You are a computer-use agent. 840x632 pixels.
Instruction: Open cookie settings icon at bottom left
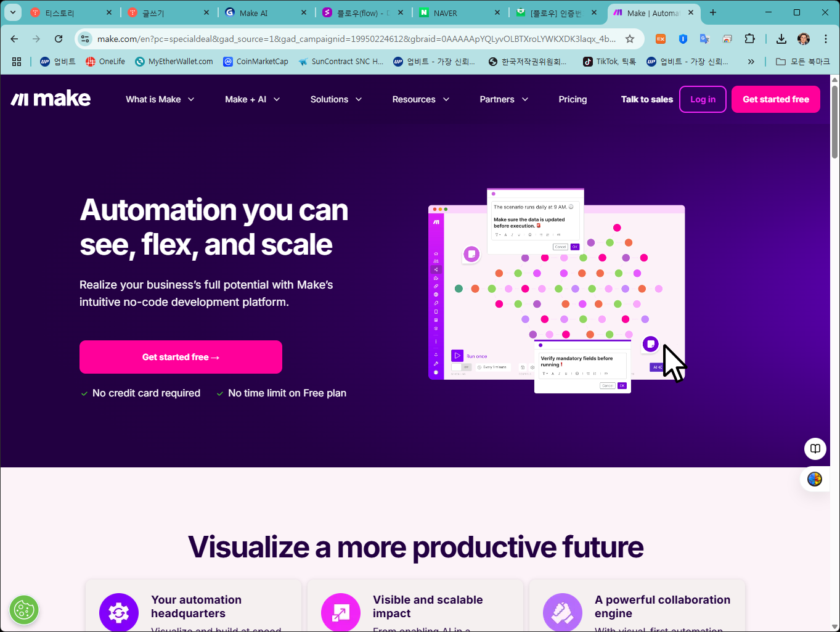[x=24, y=610]
